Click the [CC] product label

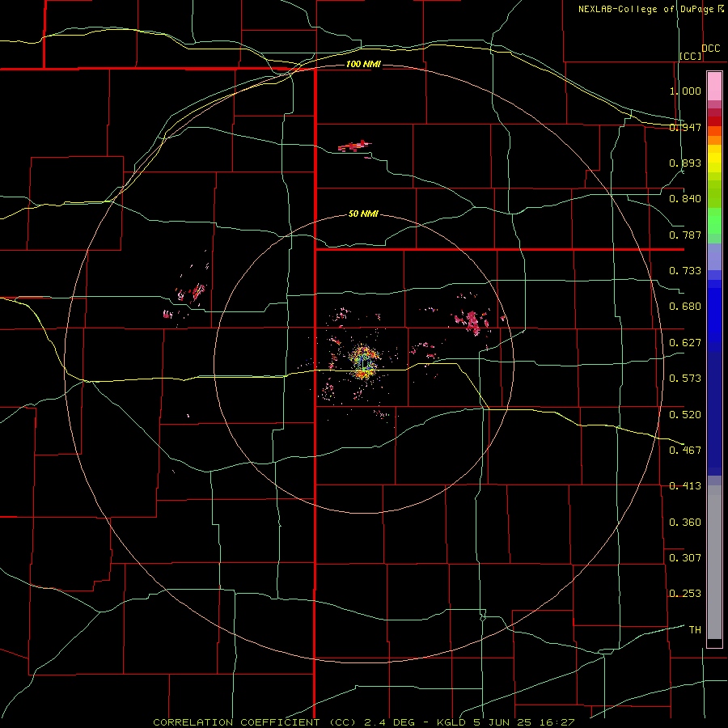(x=691, y=56)
